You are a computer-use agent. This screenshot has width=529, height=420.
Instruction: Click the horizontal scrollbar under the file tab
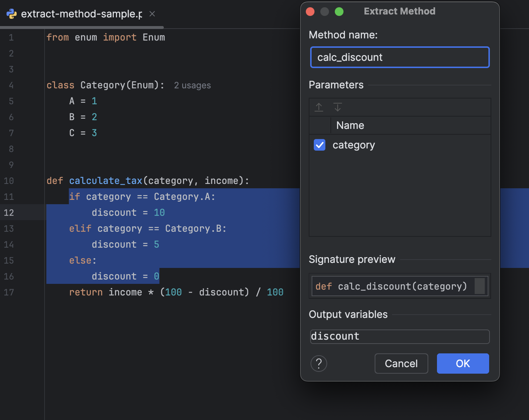click(x=82, y=27)
